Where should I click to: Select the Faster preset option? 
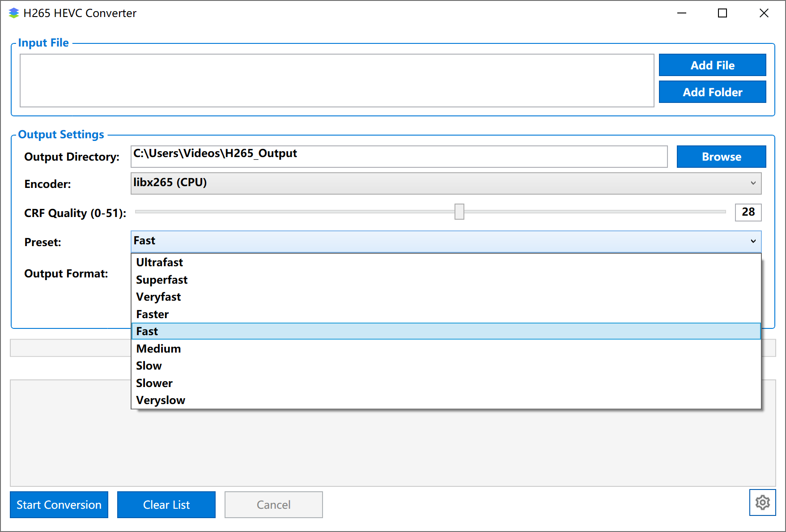pos(153,314)
